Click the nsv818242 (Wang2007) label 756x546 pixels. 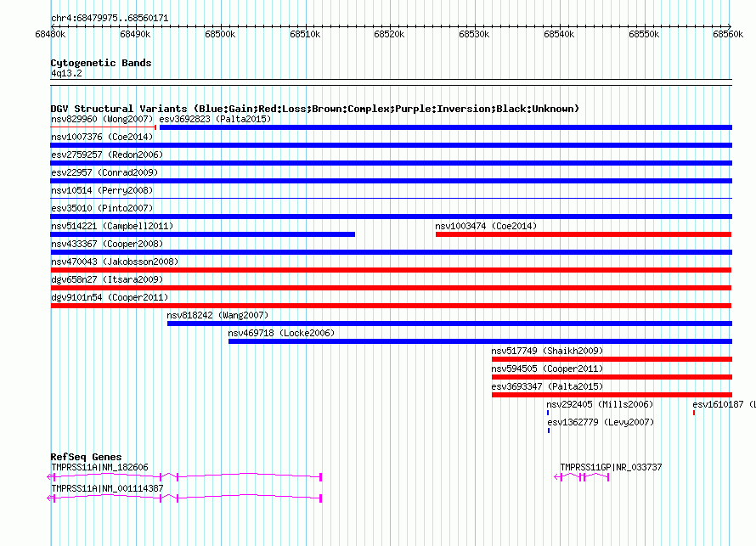pos(217,315)
